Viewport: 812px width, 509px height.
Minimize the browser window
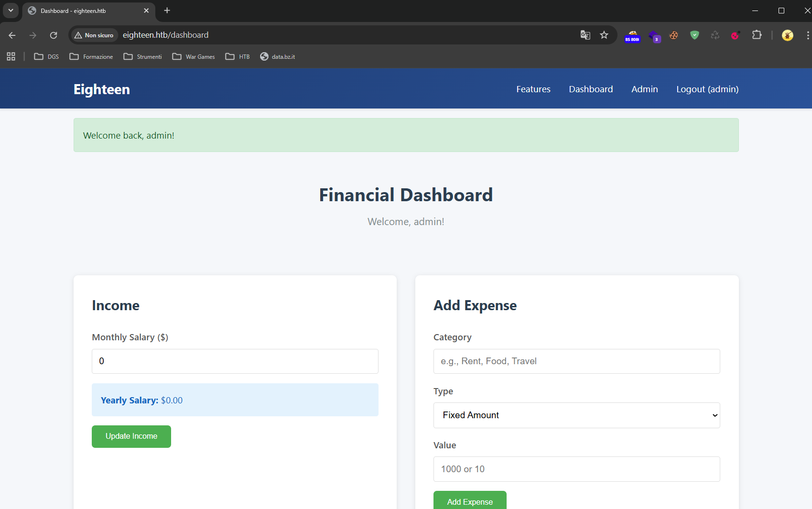click(755, 11)
